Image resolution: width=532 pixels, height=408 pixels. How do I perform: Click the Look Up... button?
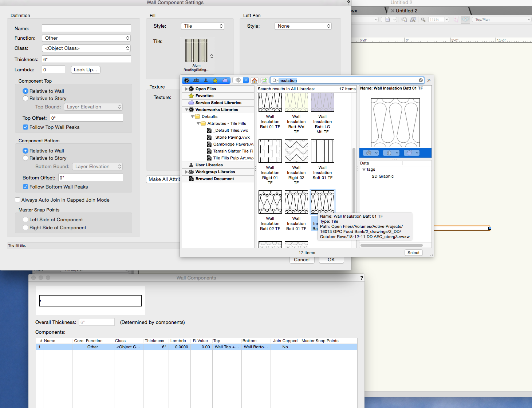(x=85, y=70)
